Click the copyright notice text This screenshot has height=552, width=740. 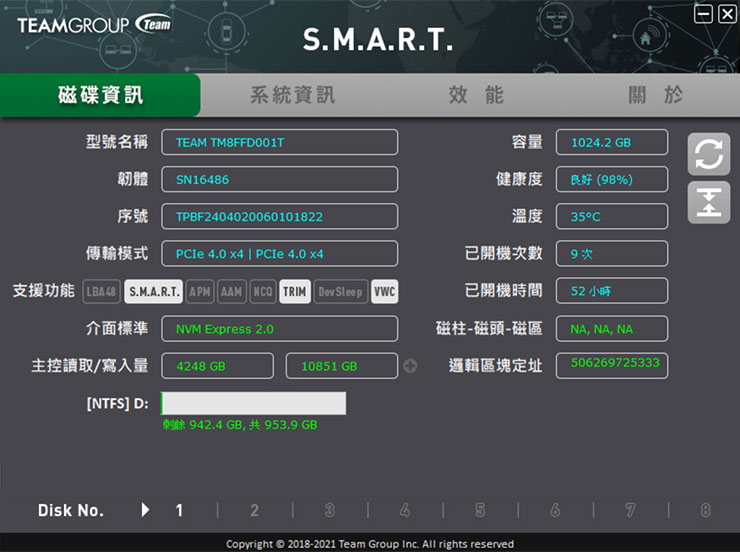click(370, 544)
